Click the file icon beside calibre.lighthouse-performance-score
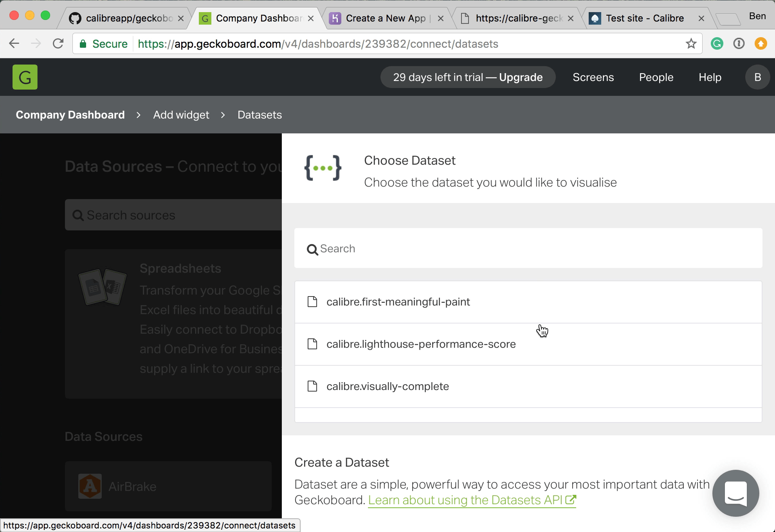The height and width of the screenshot is (532, 775). (312, 344)
